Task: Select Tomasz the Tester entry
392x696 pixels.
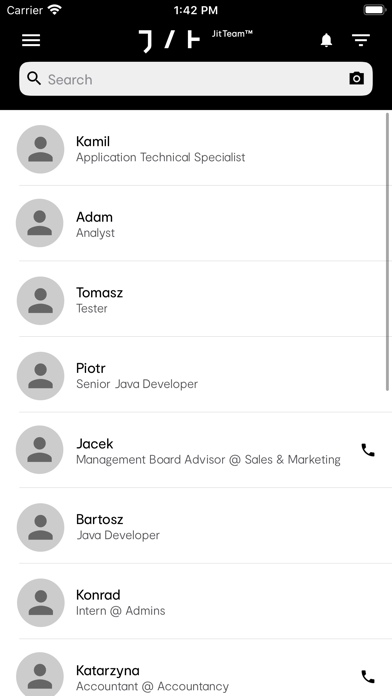Action: (196, 299)
